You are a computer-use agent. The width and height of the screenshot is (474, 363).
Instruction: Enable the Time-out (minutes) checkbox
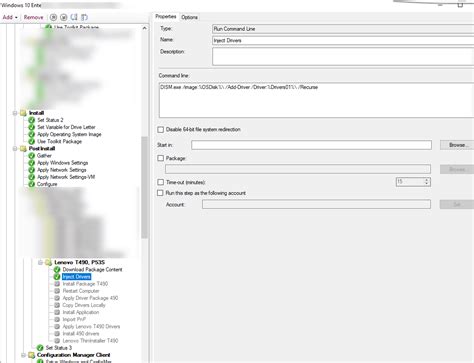pyautogui.click(x=161, y=182)
